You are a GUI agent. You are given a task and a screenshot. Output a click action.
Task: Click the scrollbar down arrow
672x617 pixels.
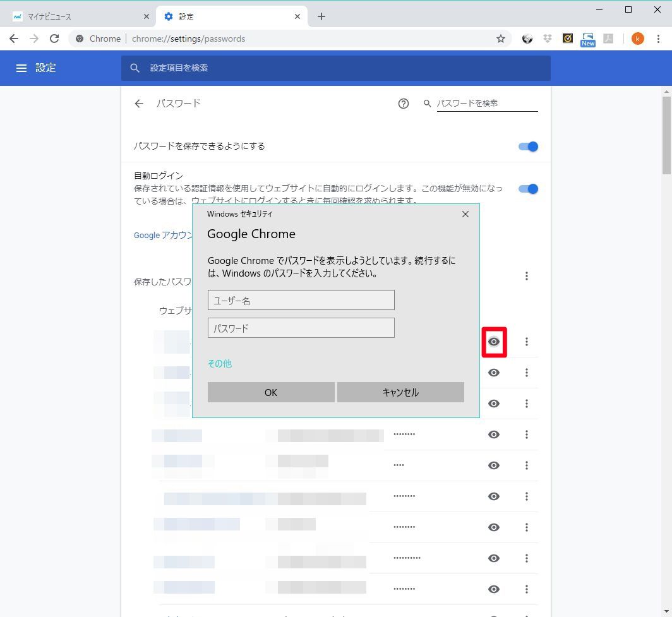point(666,612)
